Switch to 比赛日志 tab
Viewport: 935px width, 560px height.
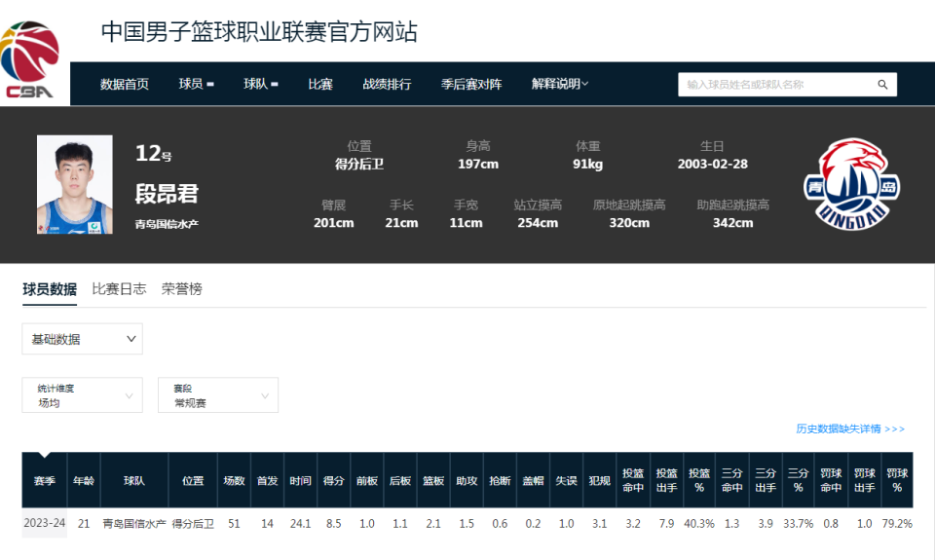click(x=119, y=289)
